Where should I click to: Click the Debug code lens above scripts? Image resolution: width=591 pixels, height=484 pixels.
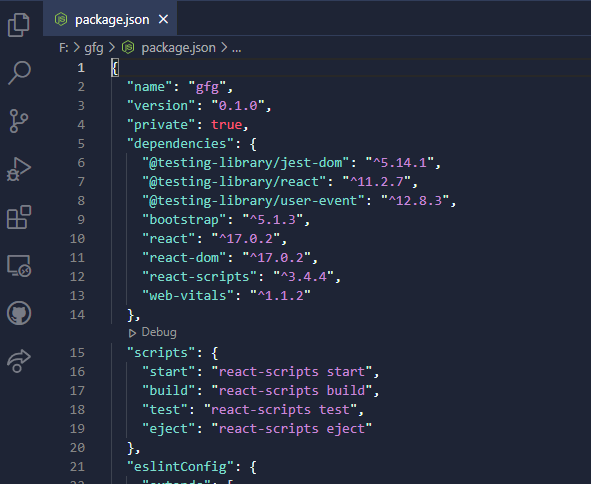click(x=153, y=332)
